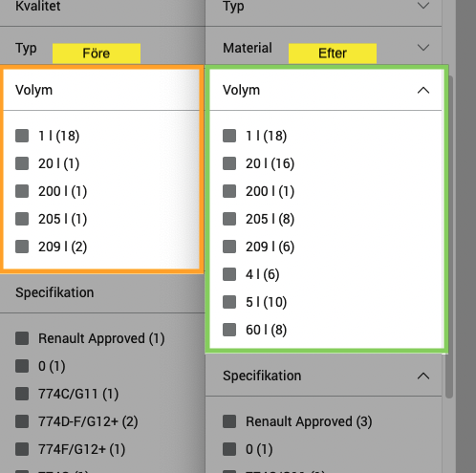Click the Volym header in Före panel
The image size is (476, 473).
[101, 90]
